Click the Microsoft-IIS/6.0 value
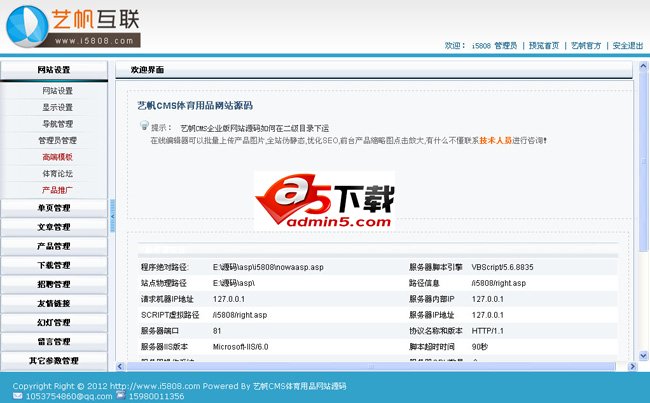The width and height of the screenshot is (650, 403). [240, 347]
